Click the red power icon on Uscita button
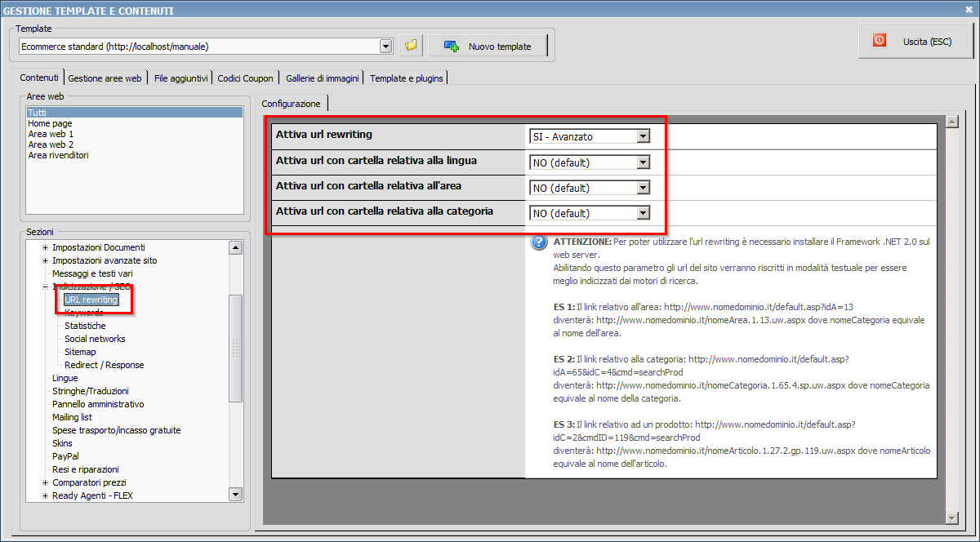The height and width of the screenshot is (542, 980). point(880,40)
